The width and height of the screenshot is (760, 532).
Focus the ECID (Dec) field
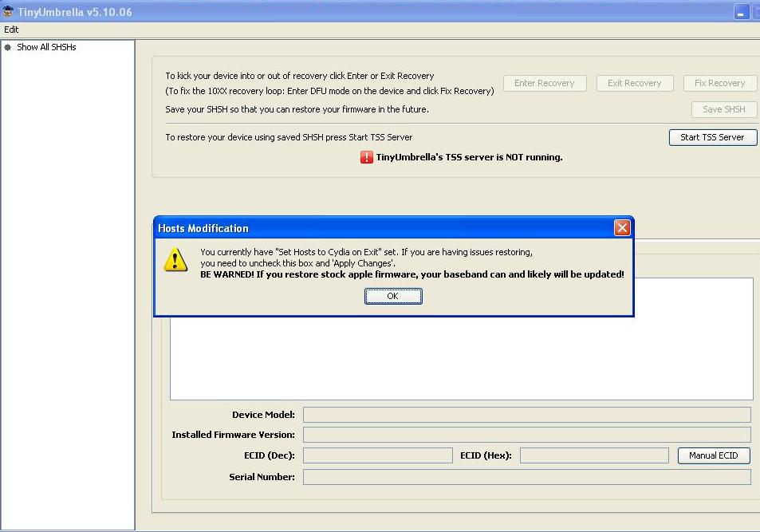377,455
